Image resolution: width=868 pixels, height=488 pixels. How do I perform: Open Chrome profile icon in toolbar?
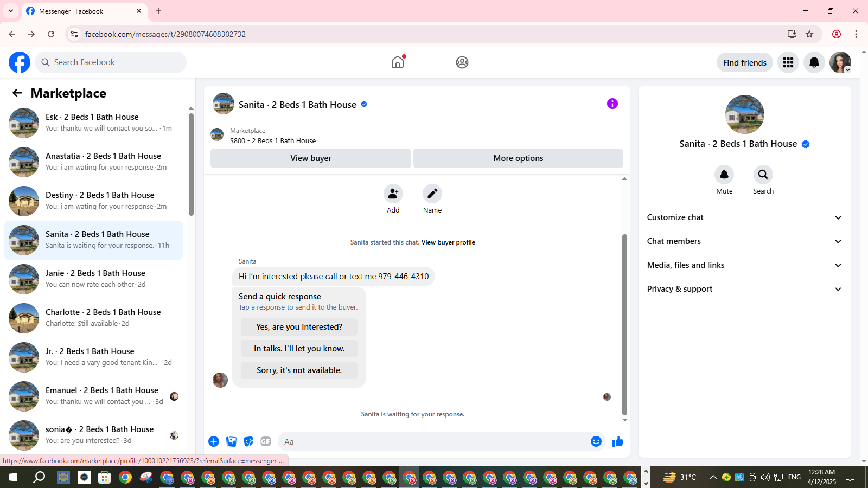837,34
